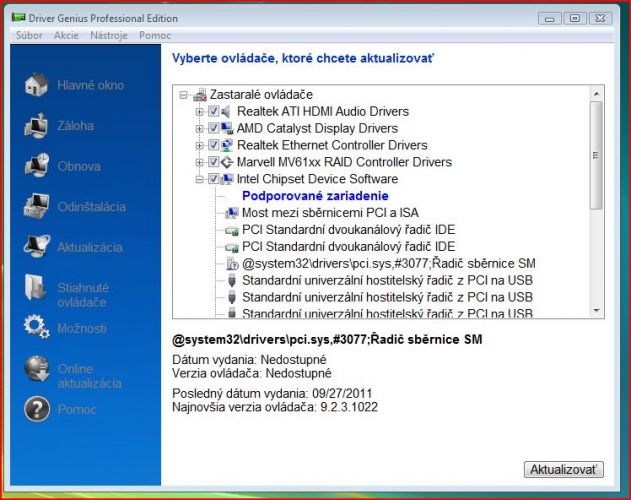This screenshot has width=631, height=500.
Task: Expand Marvell MV61xx RAID Controller node
Action: click(199, 163)
